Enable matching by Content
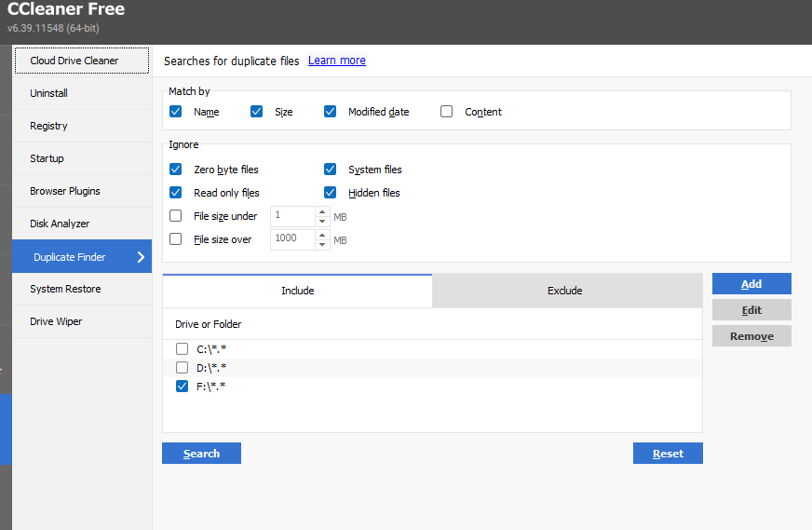The height and width of the screenshot is (530, 812). [x=446, y=112]
